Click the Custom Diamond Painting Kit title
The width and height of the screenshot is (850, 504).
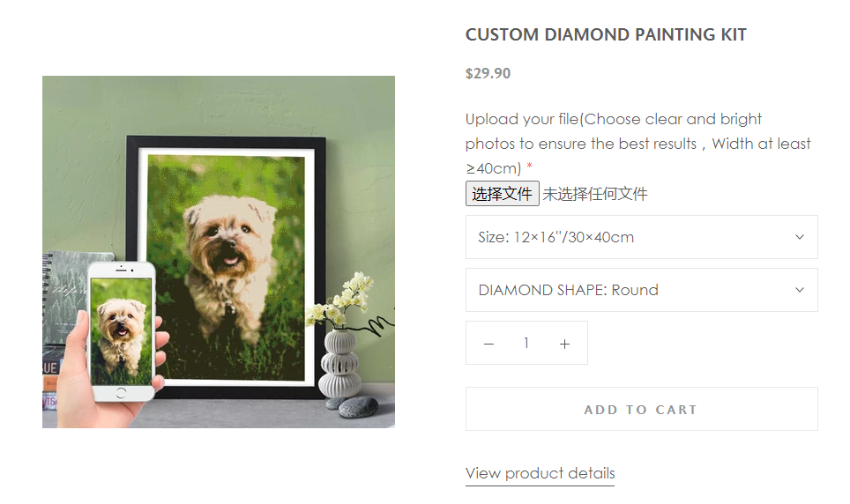(606, 34)
